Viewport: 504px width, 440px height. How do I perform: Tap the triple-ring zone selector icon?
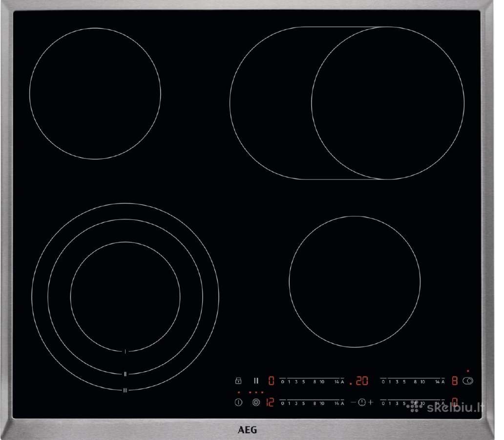click(256, 402)
